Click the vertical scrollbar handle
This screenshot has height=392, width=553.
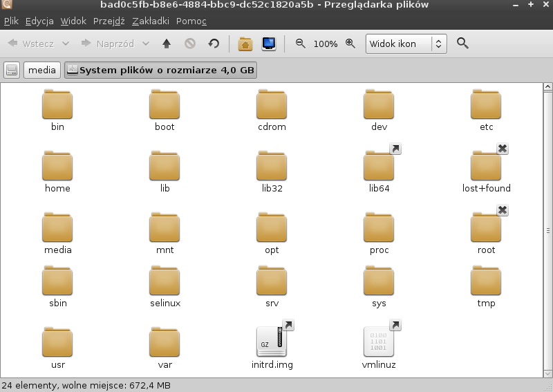547,230
